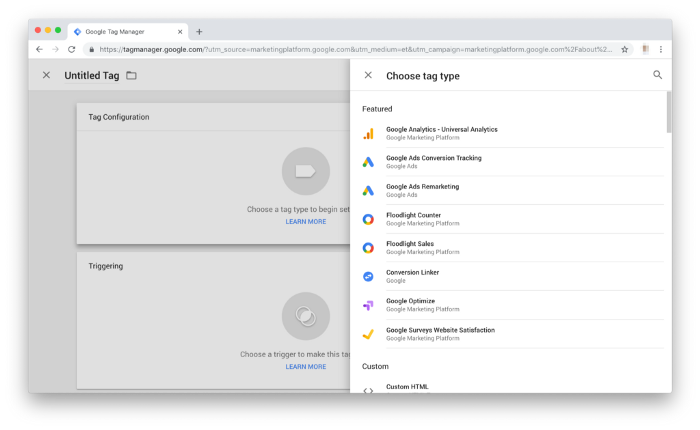
Task: Click the Google Optimize icon
Action: pos(368,305)
